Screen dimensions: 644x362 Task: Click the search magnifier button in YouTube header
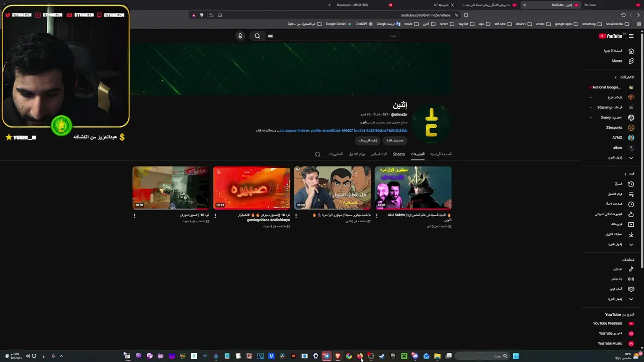257,36
